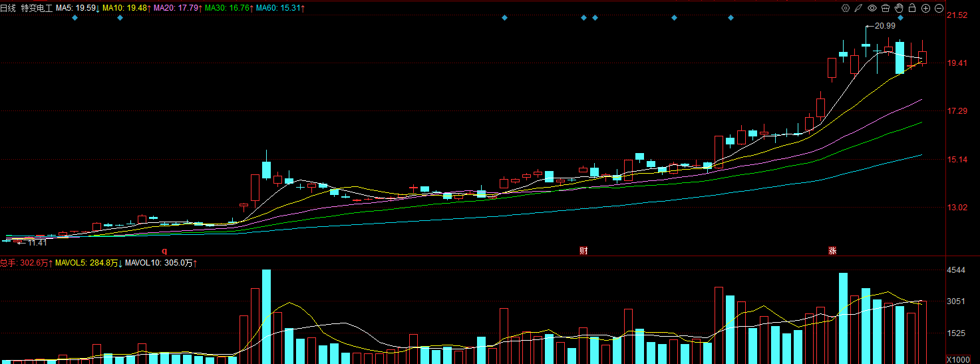
Task: Click the red 涨 limit-up marker
Action: tap(832, 251)
